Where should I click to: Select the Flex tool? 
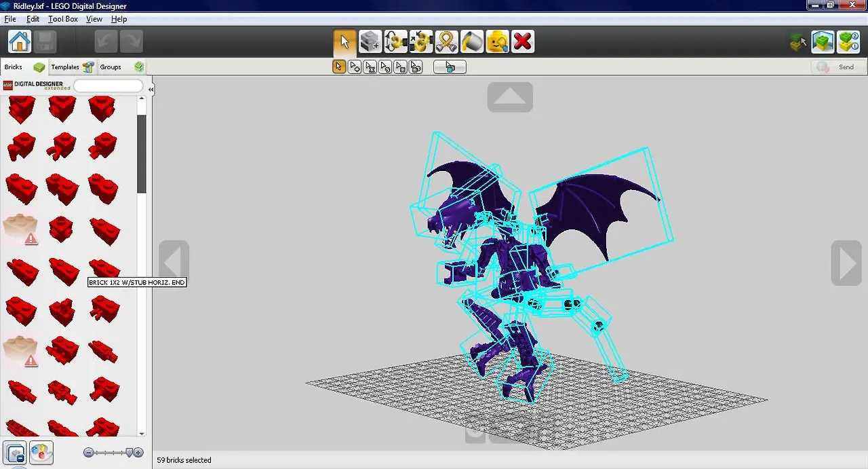coord(446,41)
